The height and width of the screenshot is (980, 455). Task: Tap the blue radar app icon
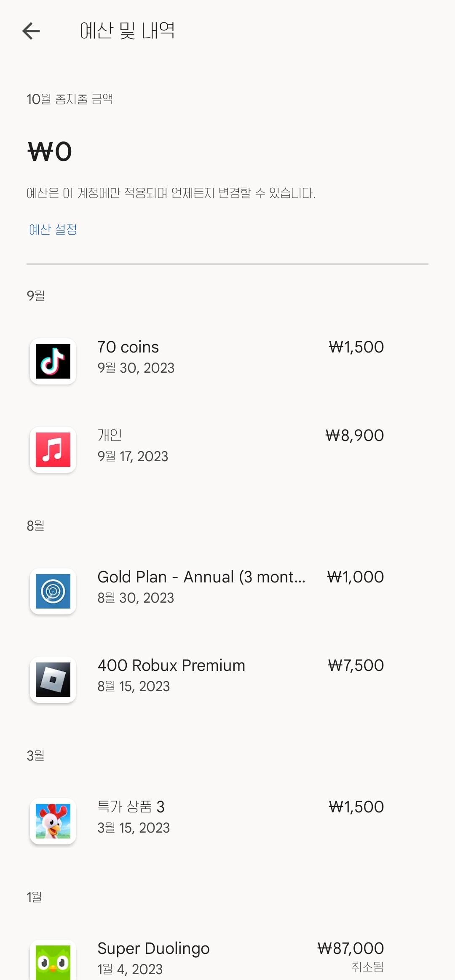[x=53, y=591]
